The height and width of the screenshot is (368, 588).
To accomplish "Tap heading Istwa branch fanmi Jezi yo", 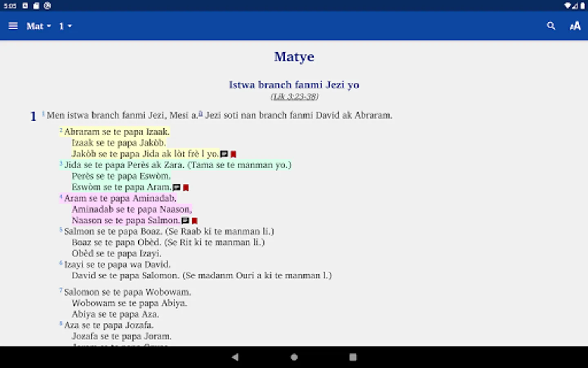I will pos(294,85).
